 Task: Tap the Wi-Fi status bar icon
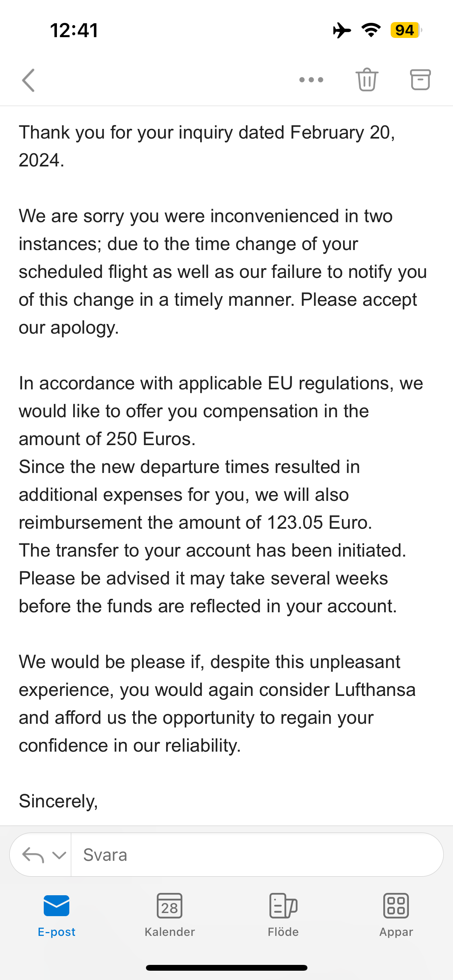[x=371, y=30]
